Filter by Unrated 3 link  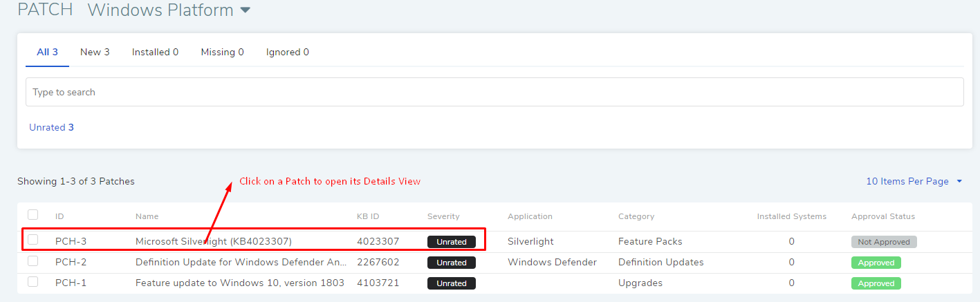pos(51,127)
